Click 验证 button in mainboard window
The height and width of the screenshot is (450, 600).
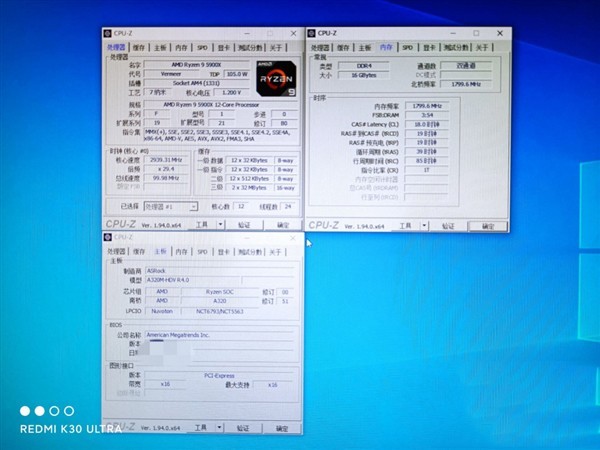coord(243,428)
